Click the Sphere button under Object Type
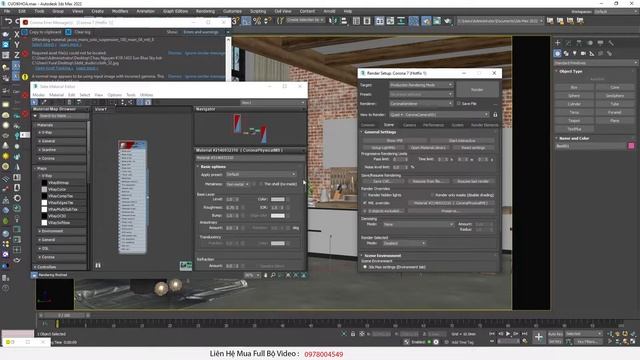The height and width of the screenshot is (360, 640). tap(574, 96)
